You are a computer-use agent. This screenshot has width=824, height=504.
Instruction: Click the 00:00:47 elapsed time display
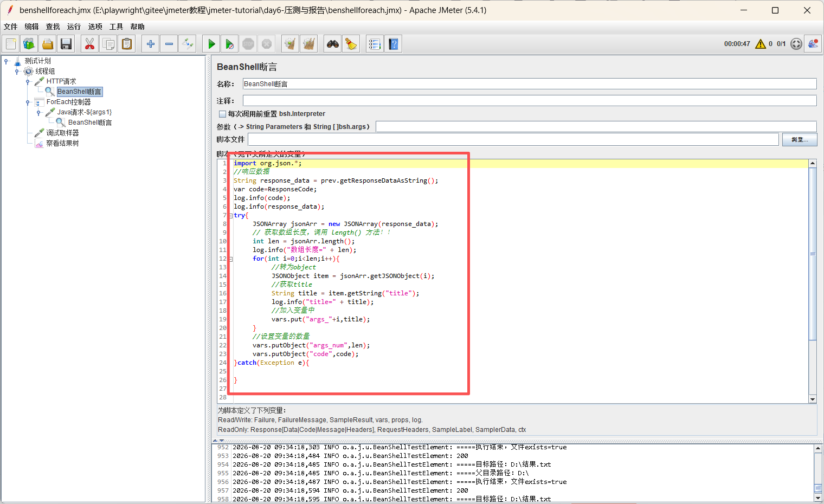737,44
